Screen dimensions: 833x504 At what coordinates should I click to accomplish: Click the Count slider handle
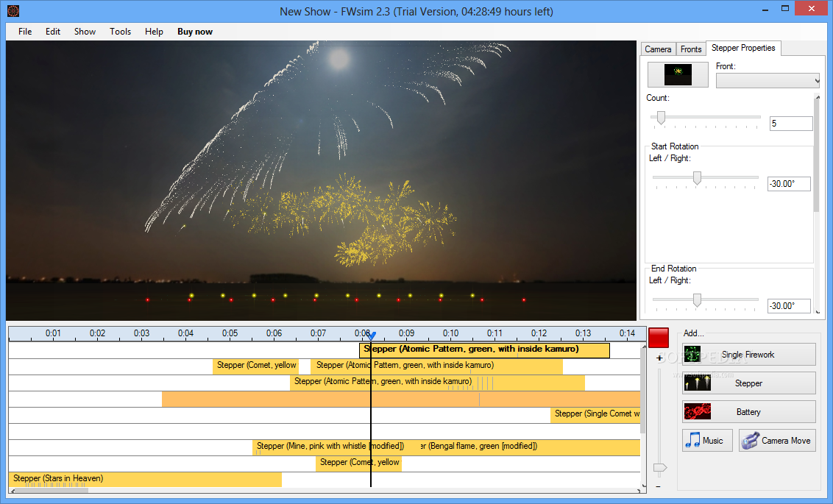click(661, 118)
